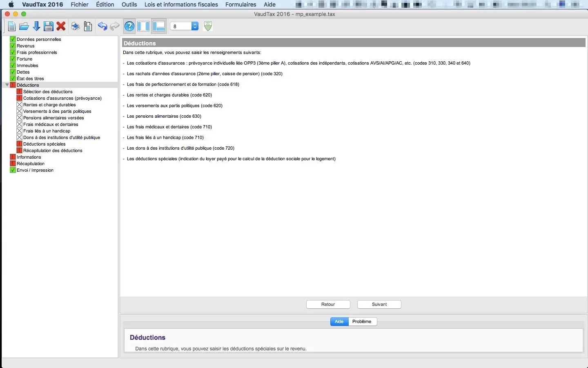Open the Fortune section
The width and height of the screenshot is (588, 368).
point(24,59)
